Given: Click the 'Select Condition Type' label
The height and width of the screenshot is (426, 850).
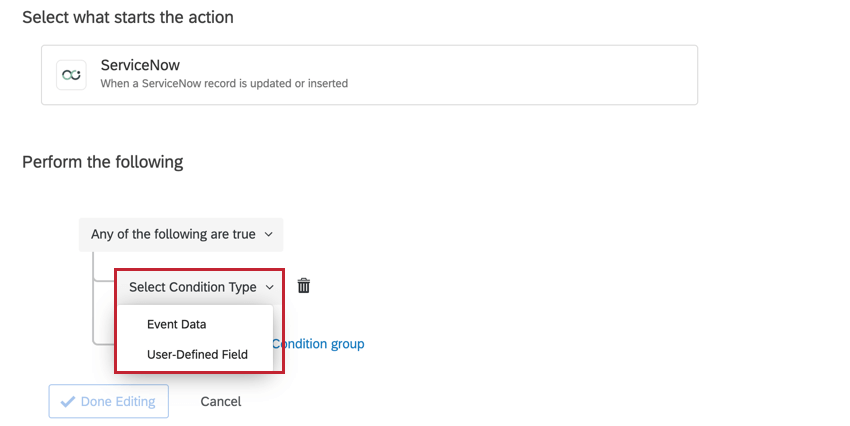Looking at the screenshot, I should tap(192, 287).
